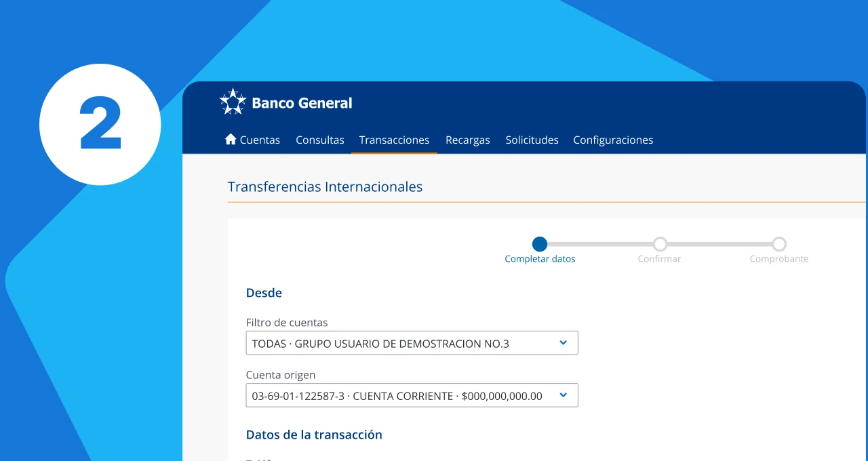Click the Banco General star logo
868x461 pixels.
[x=233, y=102]
